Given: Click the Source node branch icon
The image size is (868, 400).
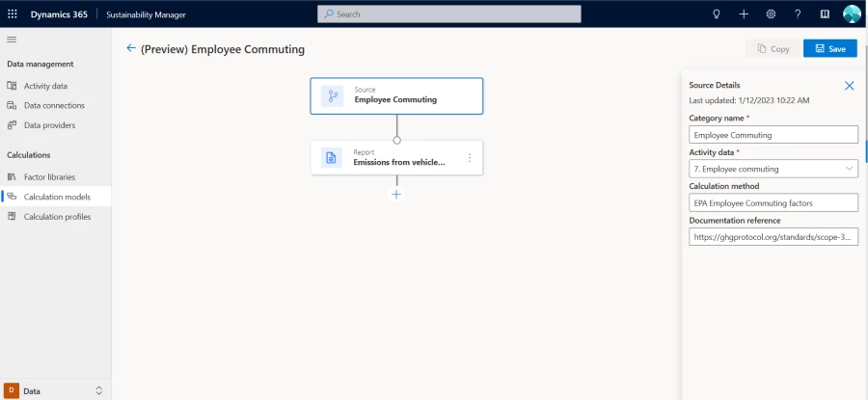Looking at the screenshot, I should [332, 95].
